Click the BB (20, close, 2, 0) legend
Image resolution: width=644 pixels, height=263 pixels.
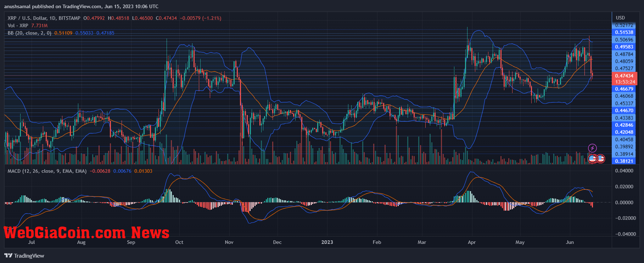coord(29,33)
